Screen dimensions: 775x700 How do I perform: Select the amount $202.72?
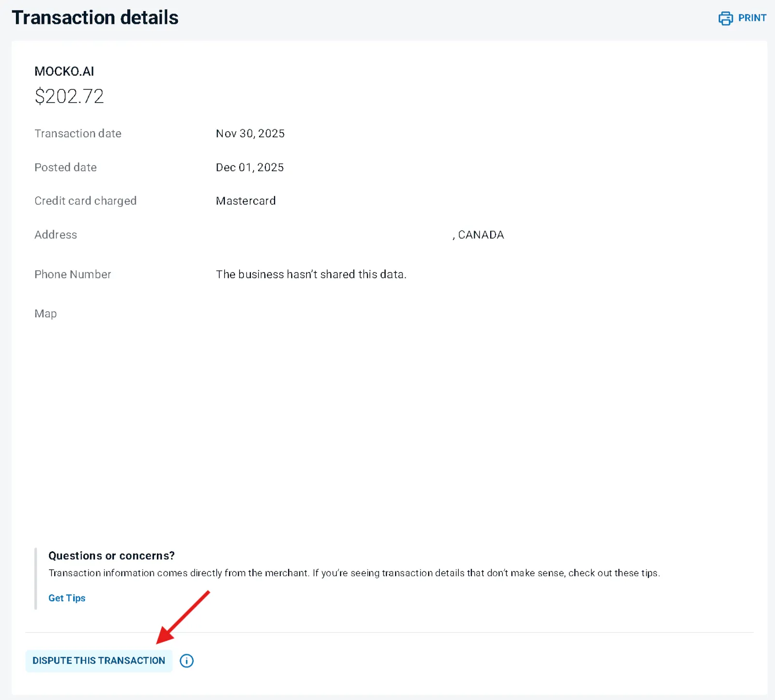pyautogui.click(x=69, y=96)
